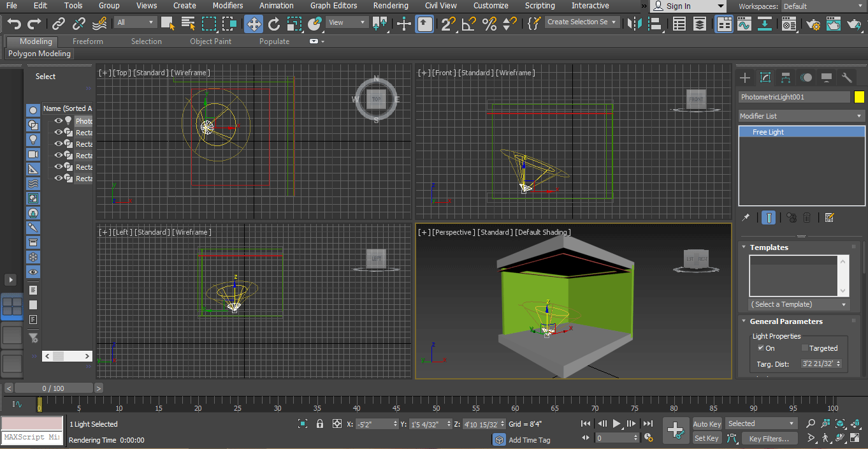Select the Select and Rotate tool

coord(274,24)
